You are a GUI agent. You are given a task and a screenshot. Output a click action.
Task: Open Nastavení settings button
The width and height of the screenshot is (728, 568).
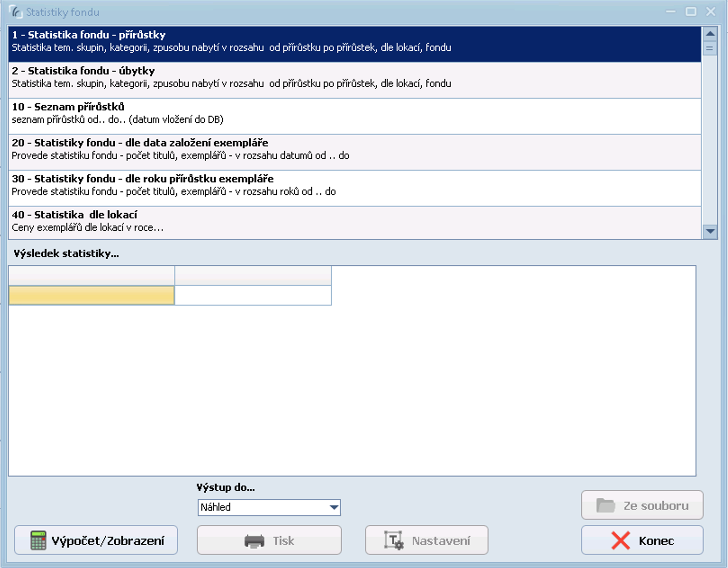click(x=426, y=540)
